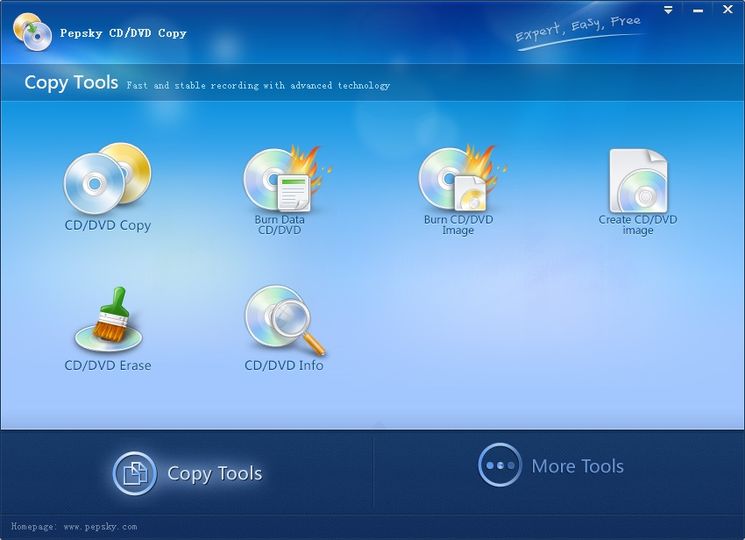This screenshot has height=540, width=745.
Task: Visit the www.pepsky.com homepage link
Action: tap(100, 526)
